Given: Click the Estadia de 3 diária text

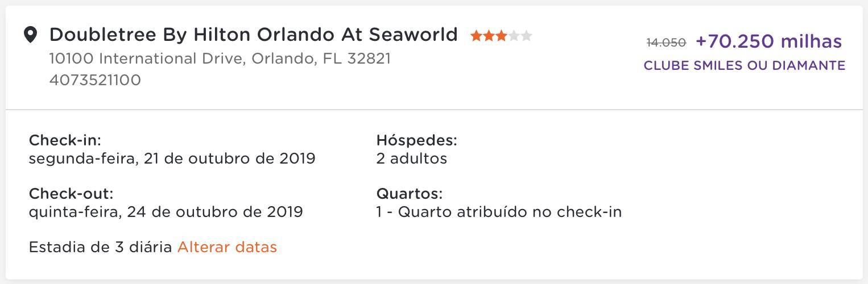Looking at the screenshot, I should point(101,247).
